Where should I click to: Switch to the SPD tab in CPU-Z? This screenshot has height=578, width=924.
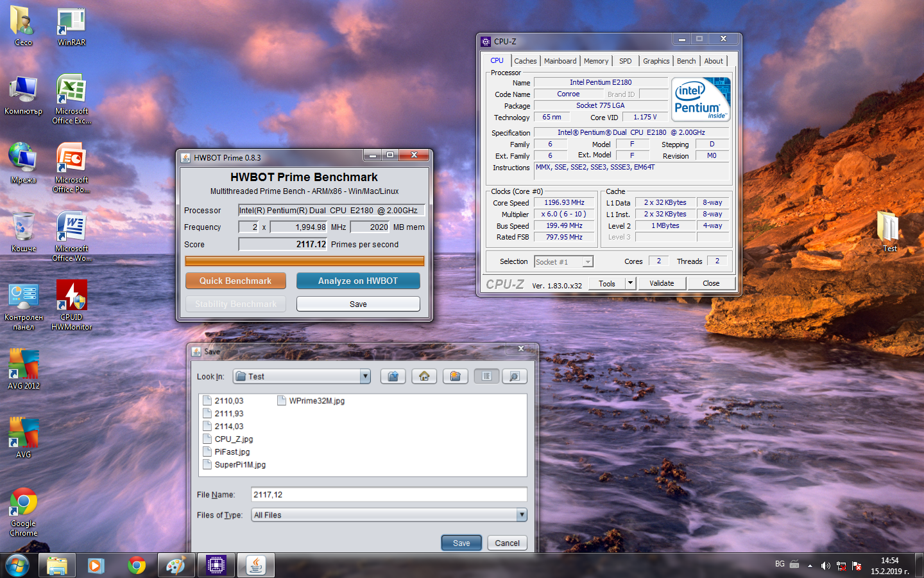(x=626, y=61)
